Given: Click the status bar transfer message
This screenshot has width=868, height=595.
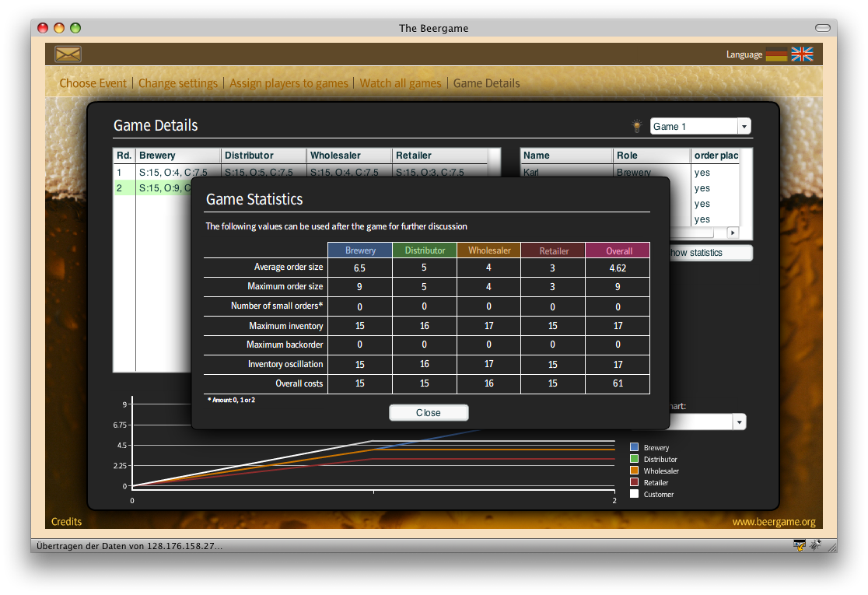Looking at the screenshot, I should 130,546.
